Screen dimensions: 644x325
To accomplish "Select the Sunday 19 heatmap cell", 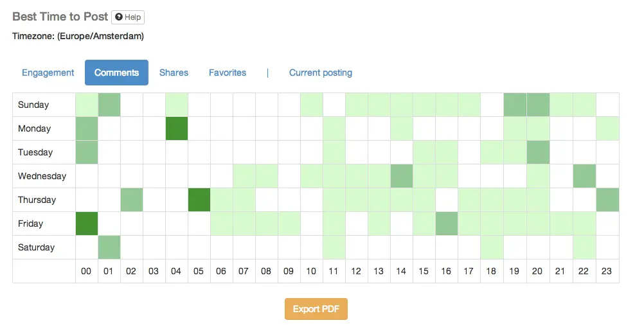I will pyautogui.click(x=515, y=105).
